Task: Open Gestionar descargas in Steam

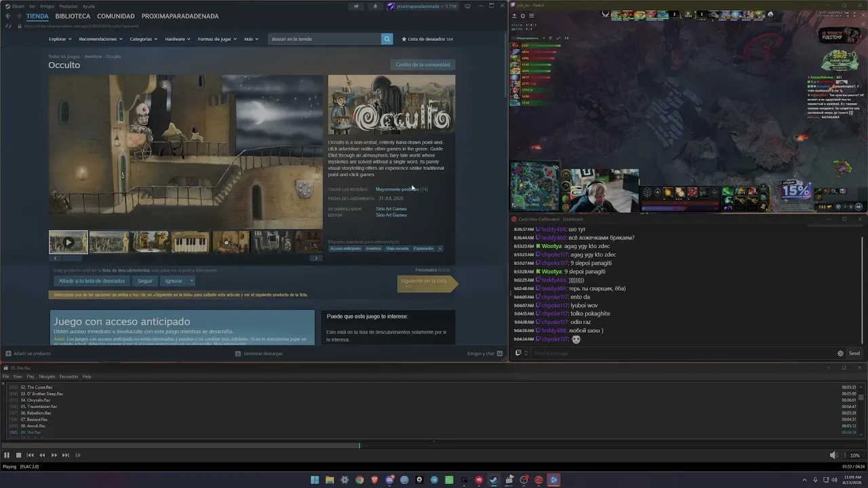Action: [259, 353]
